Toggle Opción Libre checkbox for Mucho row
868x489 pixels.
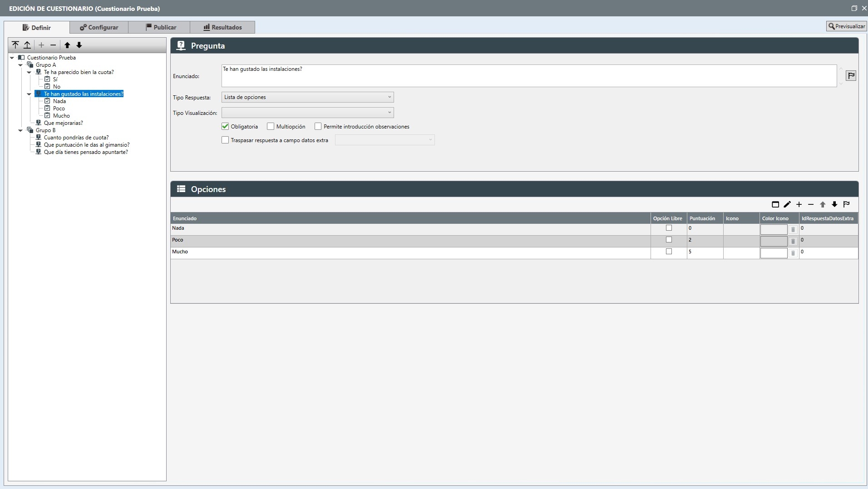click(x=669, y=252)
